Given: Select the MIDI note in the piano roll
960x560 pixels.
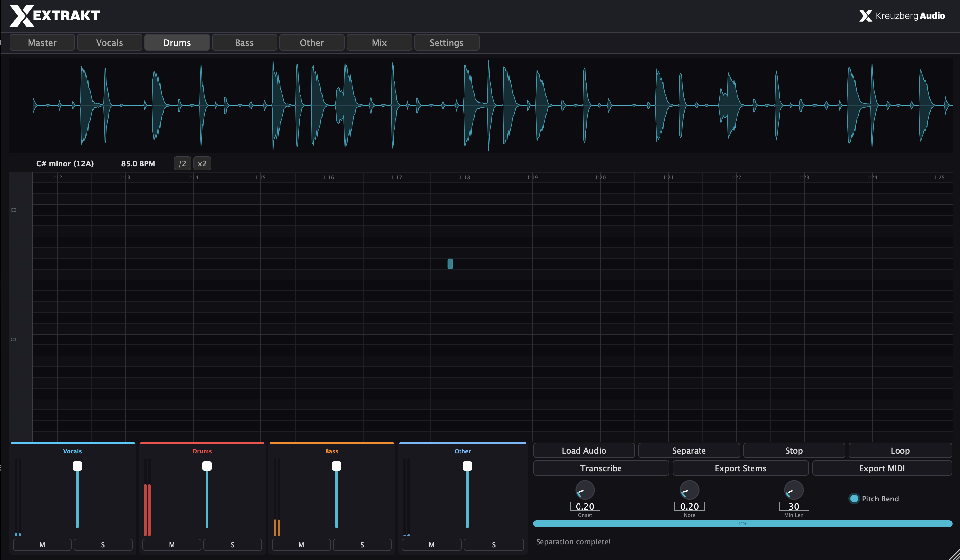Looking at the screenshot, I should click(450, 263).
